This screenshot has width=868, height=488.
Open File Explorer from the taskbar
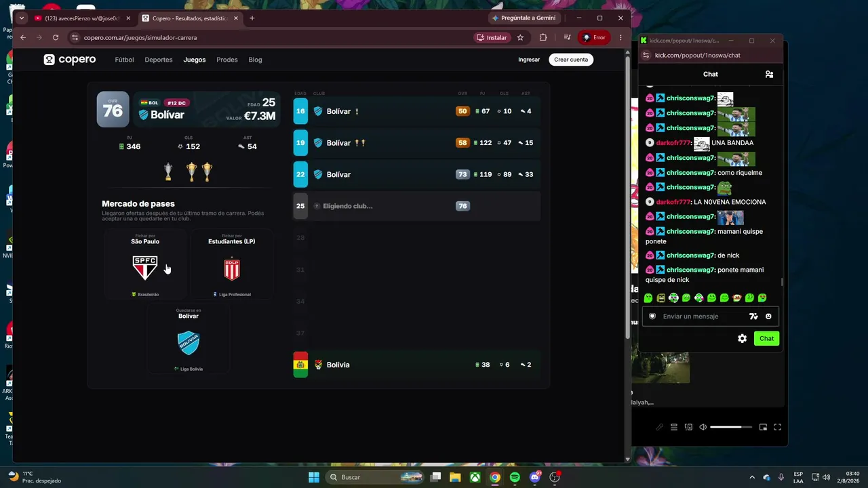[x=455, y=477]
